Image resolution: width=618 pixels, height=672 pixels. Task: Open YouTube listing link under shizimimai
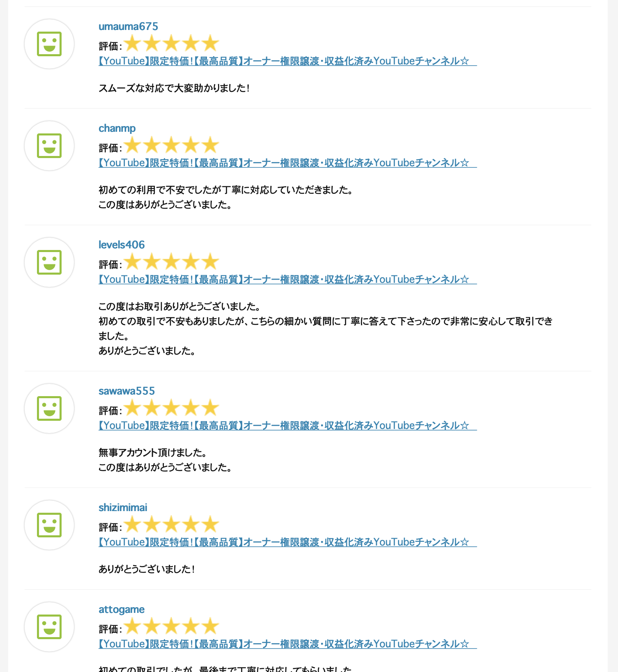tap(287, 542)
